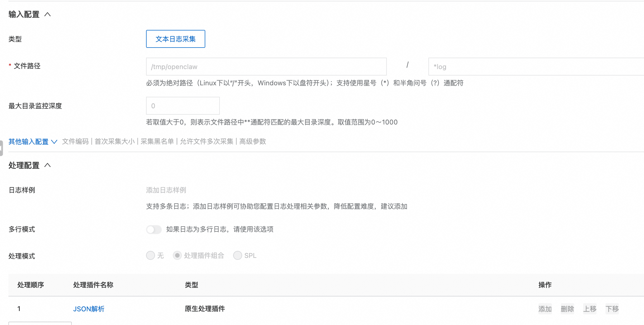The width and height of the screenshot is (644, 325).
Task: Click the 最大目录监控深度 input
Action: (183, 106)
